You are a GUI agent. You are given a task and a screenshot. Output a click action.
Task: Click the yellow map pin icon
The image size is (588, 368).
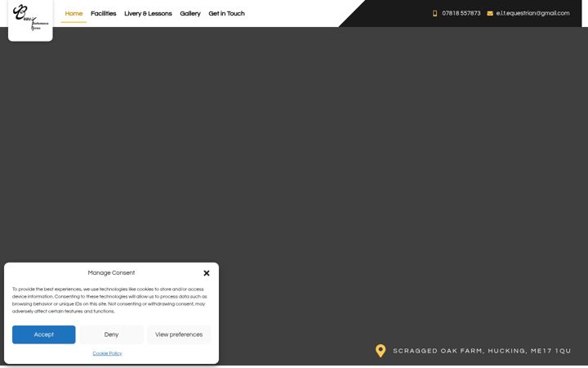[381, 351]
